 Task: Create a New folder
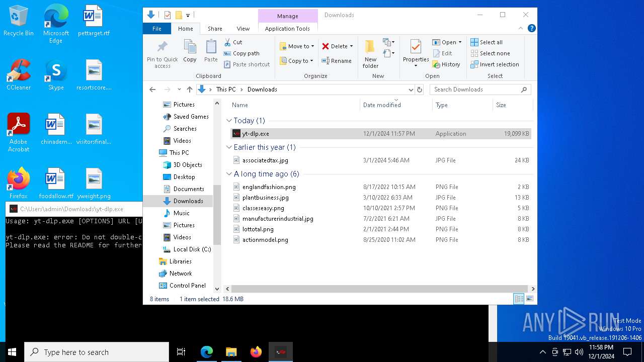(x=370, y=54)
